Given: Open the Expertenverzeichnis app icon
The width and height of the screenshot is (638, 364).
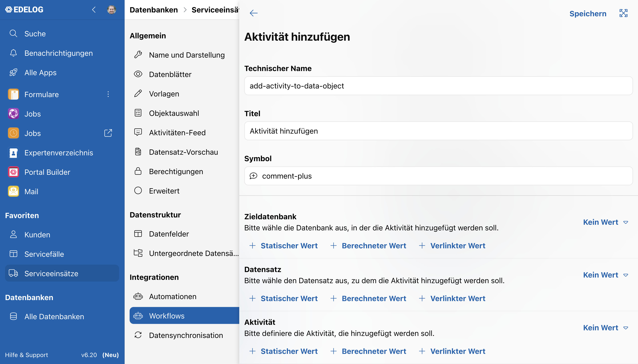Looking at the screenshot, I should coord(13,153).
